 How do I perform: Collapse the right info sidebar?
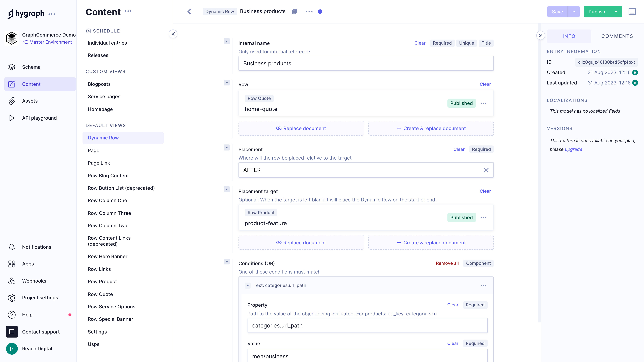click(x=541, y=36)
